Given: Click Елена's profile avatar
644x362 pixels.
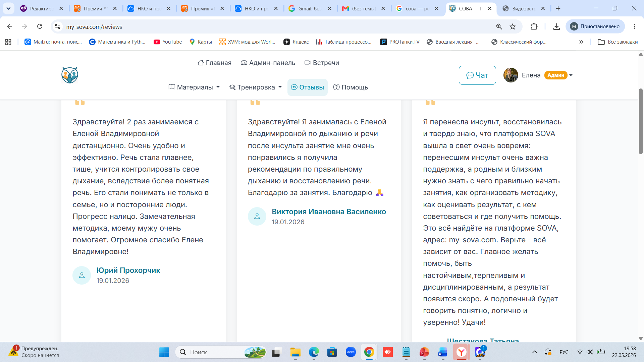Looking at the screenshot, I should 511,75.
